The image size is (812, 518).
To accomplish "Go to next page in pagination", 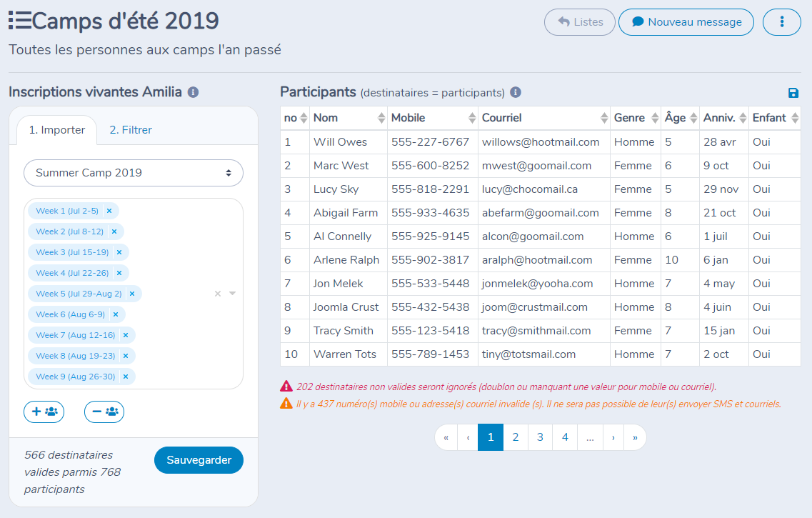I will 613,438.
